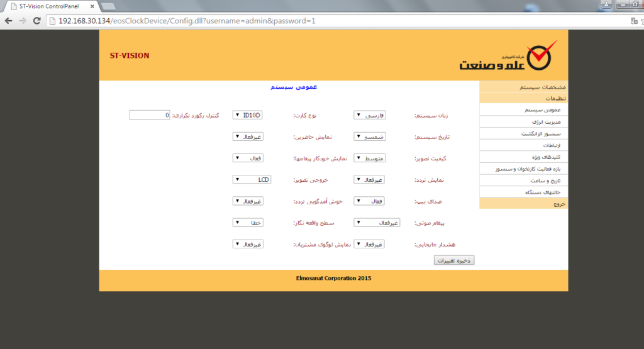Open هشدار جابجایی dropdown
The width and height of the screenshot is (644, 349).
[x=369, y=244]
